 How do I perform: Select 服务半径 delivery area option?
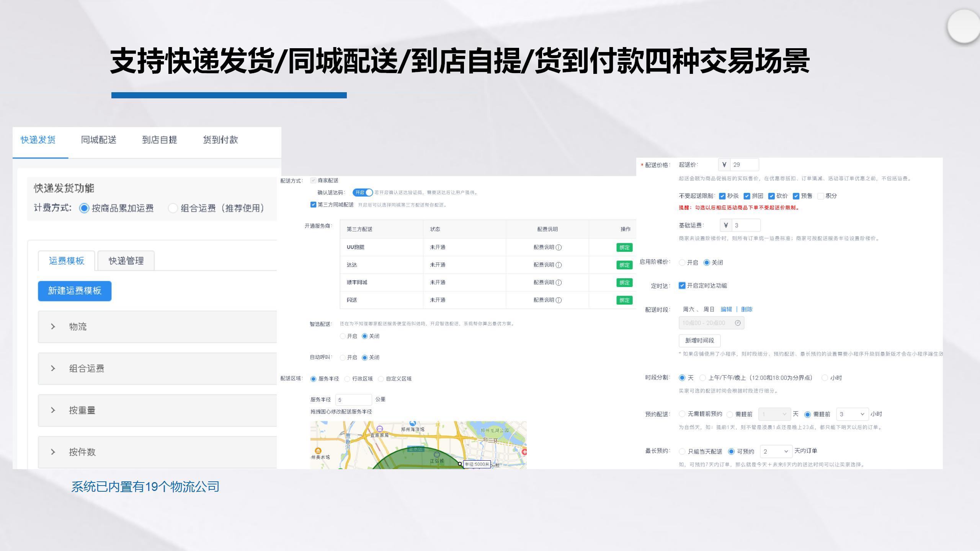[x=313, y=379]
